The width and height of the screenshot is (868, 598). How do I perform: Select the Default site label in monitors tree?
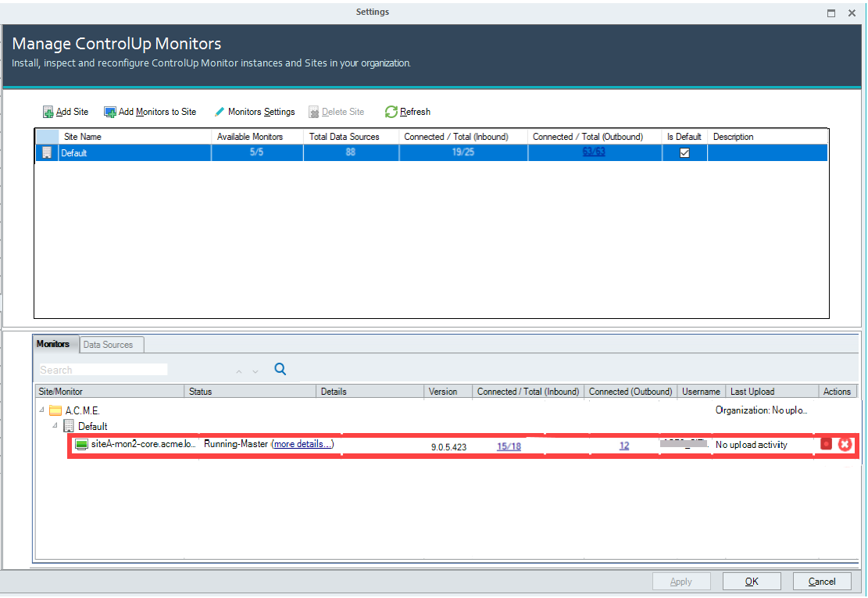pyautogui.click(x=92, y=426)
